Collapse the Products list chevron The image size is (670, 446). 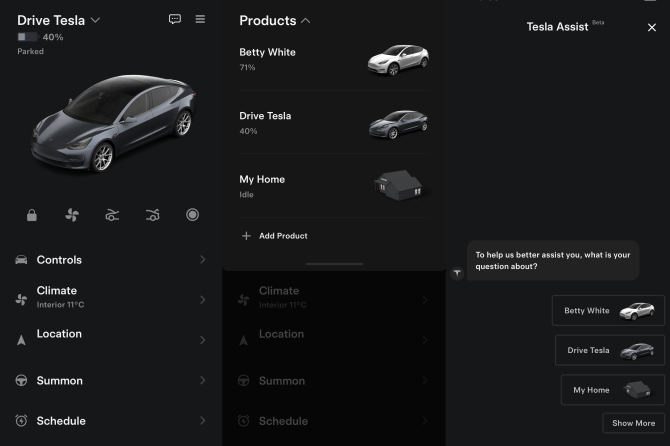click(x=305, y=20)
